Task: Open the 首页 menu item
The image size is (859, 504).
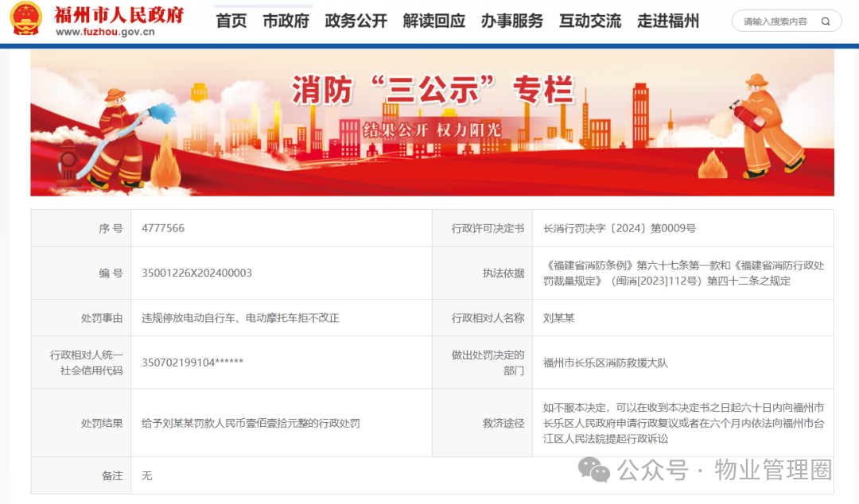Action: coord(231,21)
